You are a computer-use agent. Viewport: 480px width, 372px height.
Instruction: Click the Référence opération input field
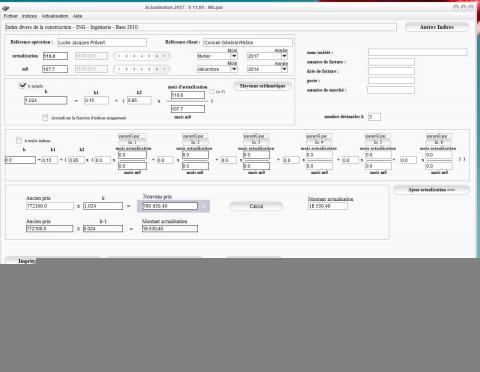tap(102, 42)
